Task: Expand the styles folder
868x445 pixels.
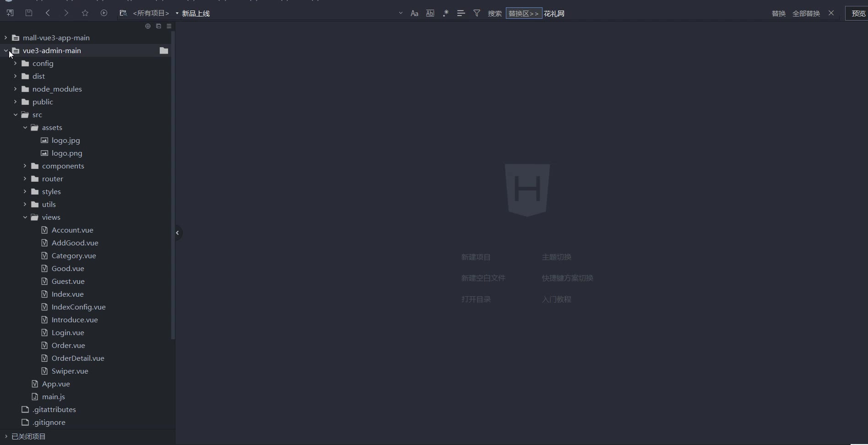Action: click(25, 191)
